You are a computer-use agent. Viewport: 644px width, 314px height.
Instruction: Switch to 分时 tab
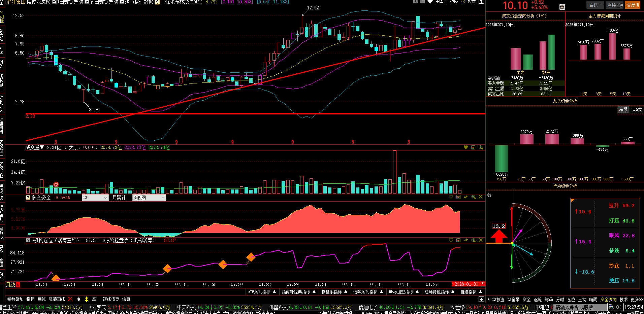click(x=560, y=300)
